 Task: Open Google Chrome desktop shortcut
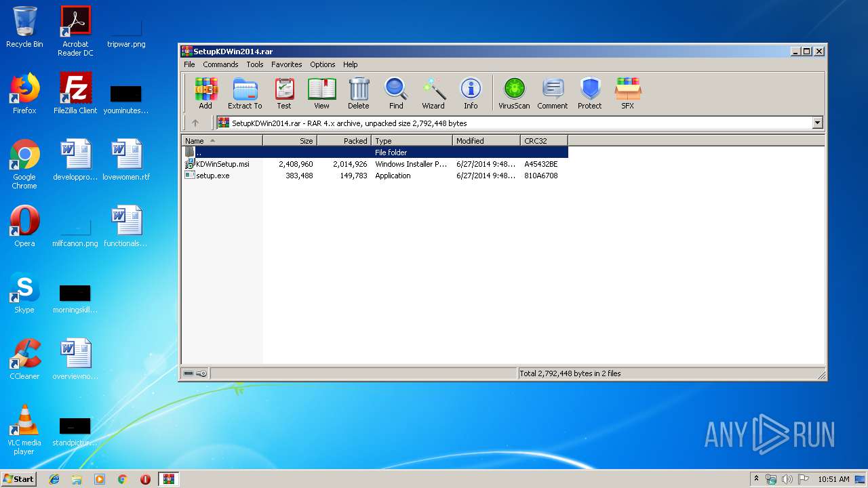pyautogui.click(x=24, y=164)
